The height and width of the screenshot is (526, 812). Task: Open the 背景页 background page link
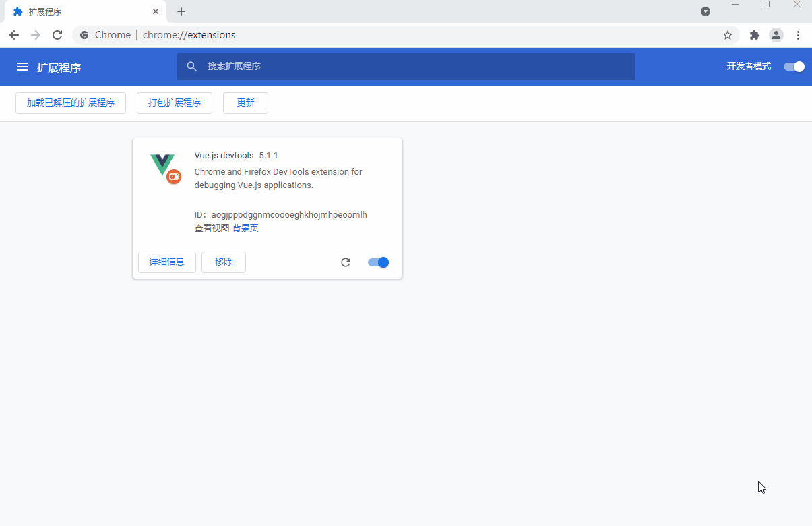tap(246, 228)
